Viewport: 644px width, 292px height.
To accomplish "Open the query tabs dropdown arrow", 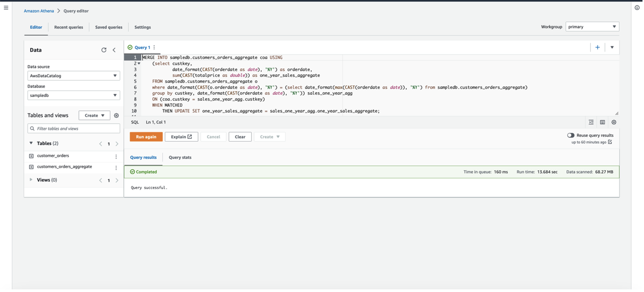I will [612, 47].
